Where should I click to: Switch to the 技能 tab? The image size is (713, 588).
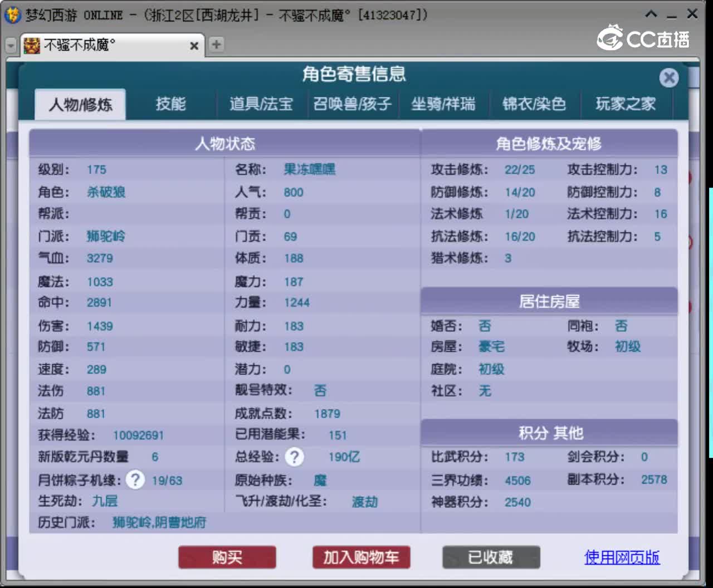(x=170, y=104)
